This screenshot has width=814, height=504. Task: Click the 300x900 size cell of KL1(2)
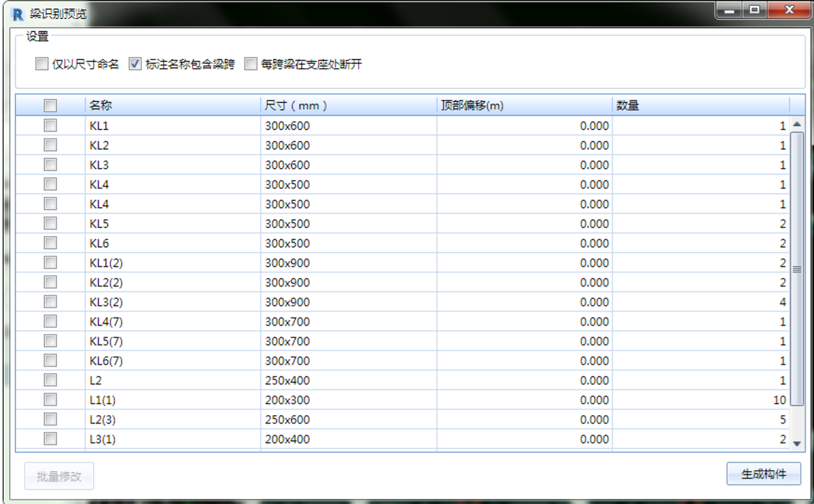coord(348,263)
